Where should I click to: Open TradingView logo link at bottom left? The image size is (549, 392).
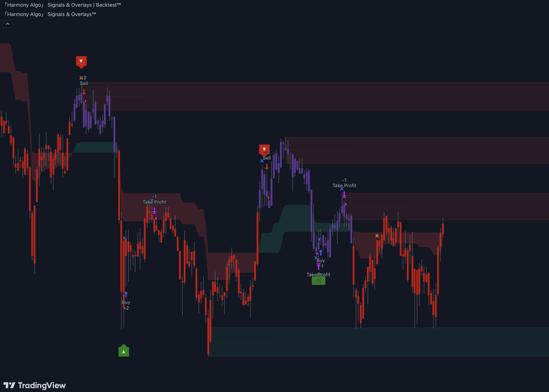(x=34, y=385)
